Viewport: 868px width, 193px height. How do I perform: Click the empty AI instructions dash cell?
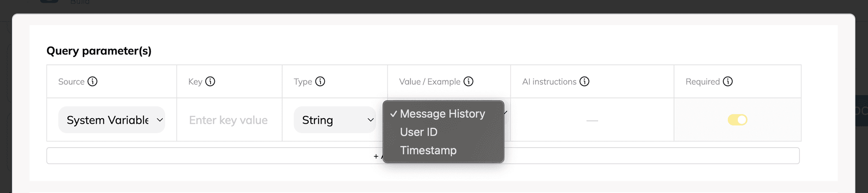tap(592, 121)
